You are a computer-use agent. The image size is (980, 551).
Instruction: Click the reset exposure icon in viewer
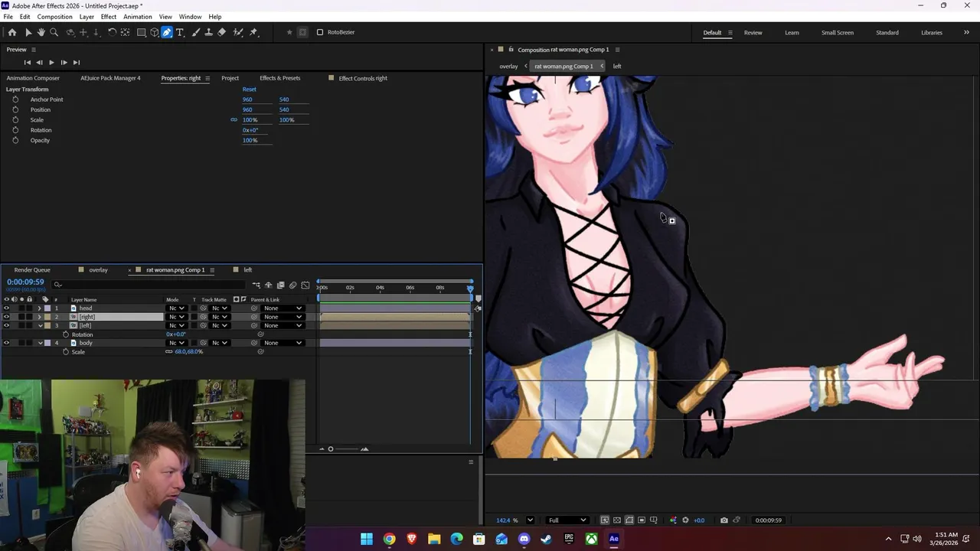pyautogui.click(x=685, y=520)
